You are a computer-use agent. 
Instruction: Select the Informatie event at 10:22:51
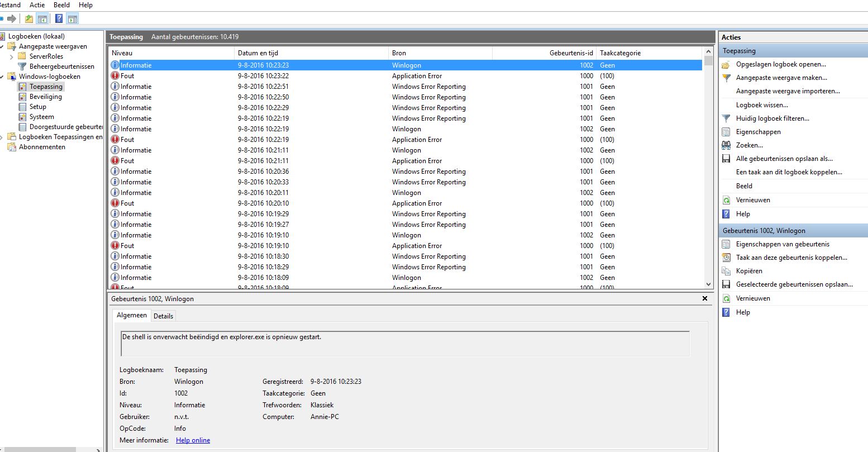coord(406,87)
